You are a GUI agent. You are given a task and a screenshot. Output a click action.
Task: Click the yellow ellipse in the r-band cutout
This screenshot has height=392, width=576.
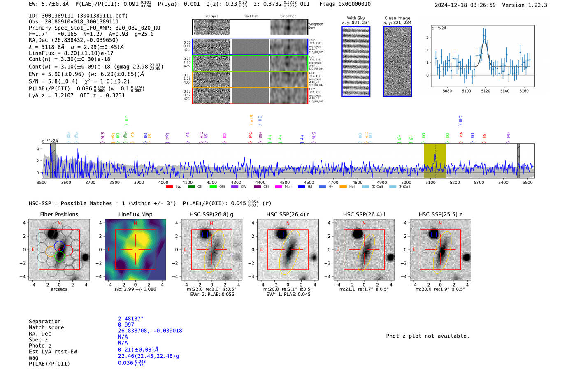[x=290, y=252]
